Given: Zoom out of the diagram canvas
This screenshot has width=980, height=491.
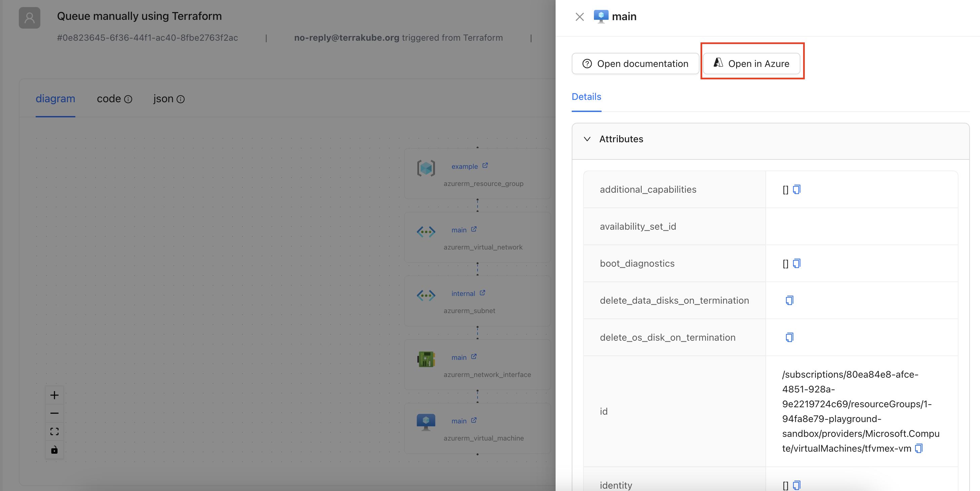Looking at the screenshot, I should click(x=54, y=413).
